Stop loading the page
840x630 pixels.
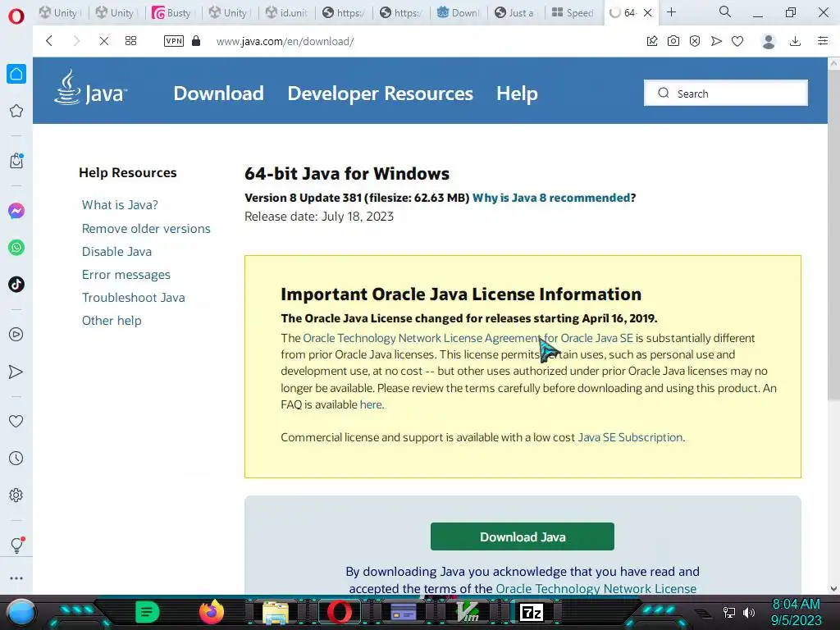tap(104, 41)
